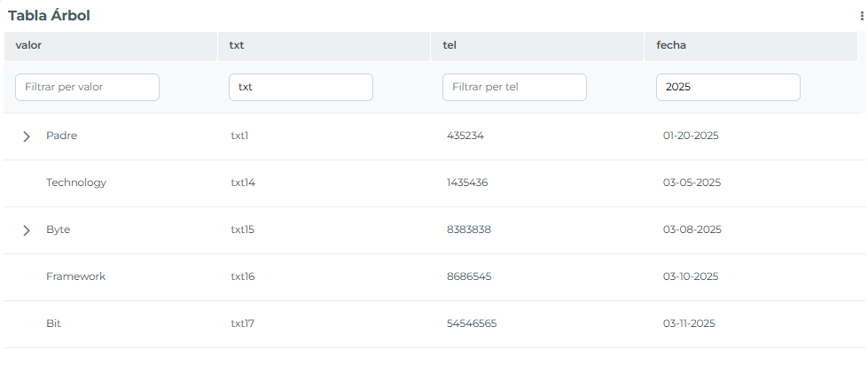The image size is (868, 389).
Task: Click the tel filter input
Action: (514, 88)
